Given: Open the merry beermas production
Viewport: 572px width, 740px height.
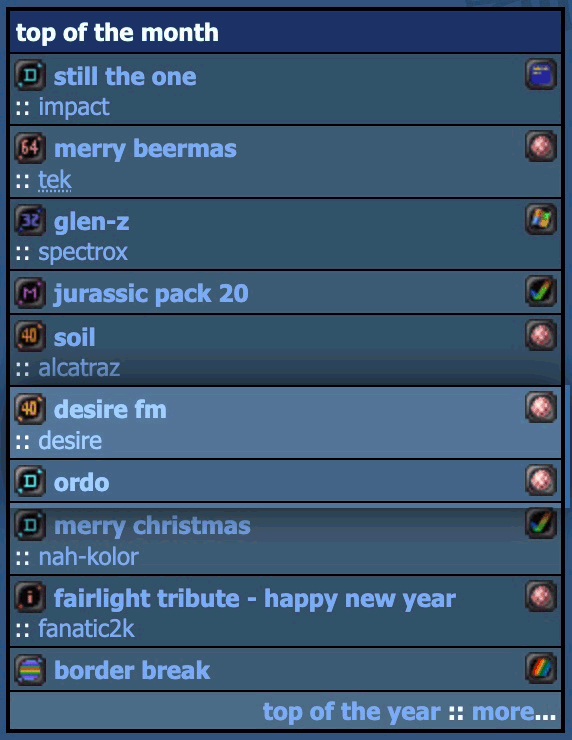Looking at the screenshot, I should tap(145, 149).
